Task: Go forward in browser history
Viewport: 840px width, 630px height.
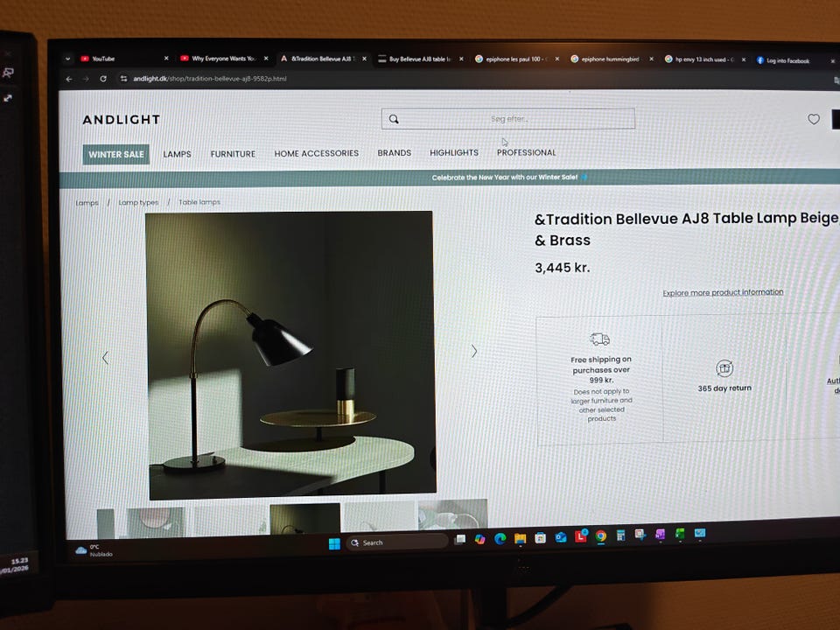Action: (87, 79)
